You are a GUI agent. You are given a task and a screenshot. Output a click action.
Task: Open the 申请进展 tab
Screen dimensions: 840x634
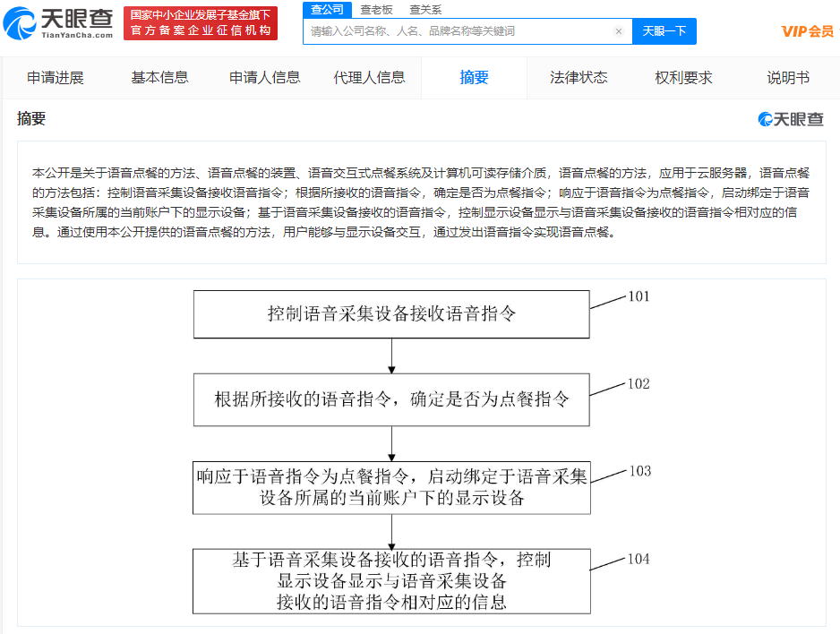[56, 78]
